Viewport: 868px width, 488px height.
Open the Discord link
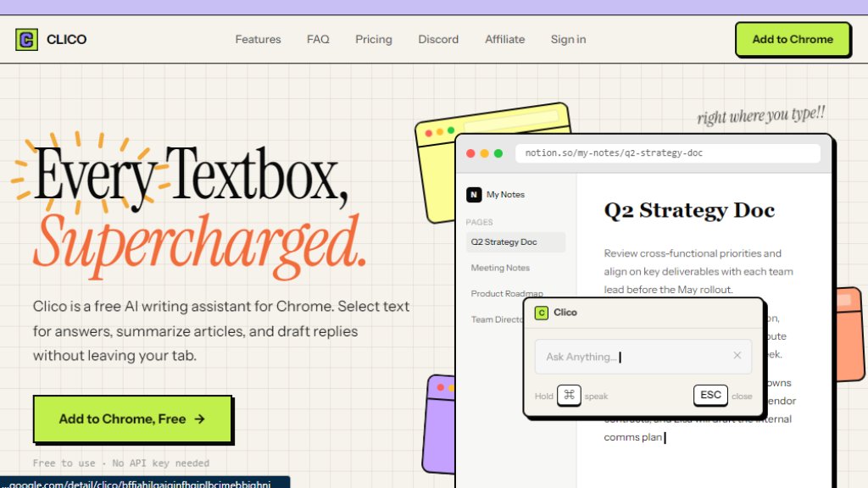pyautogui.click(x=438, y=39)
